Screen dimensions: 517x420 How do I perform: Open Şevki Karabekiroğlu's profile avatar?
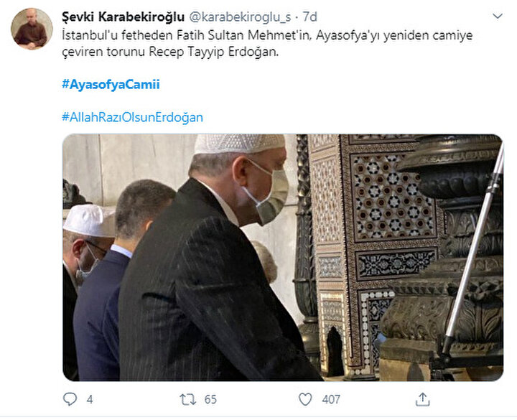pos(32,29)
